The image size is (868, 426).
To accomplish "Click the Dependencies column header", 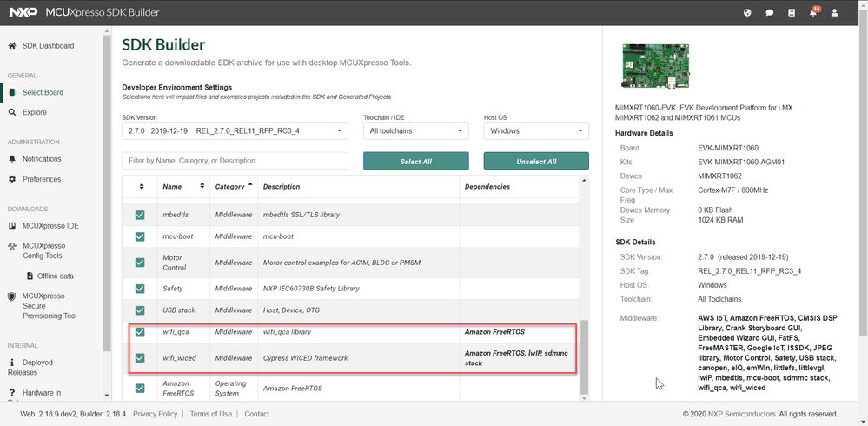I will (487, 187).
